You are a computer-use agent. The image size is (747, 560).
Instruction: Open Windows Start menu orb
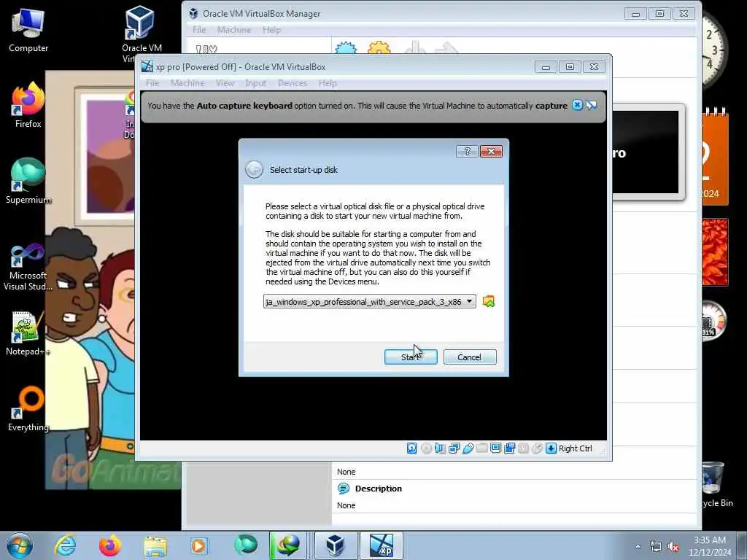20,545
